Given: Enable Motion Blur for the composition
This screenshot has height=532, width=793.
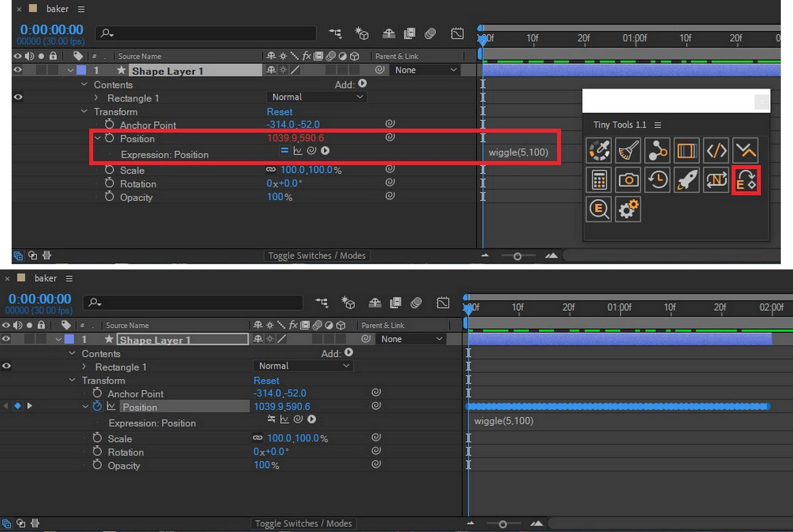Looking at the screenshot, I should pos(430,33).
